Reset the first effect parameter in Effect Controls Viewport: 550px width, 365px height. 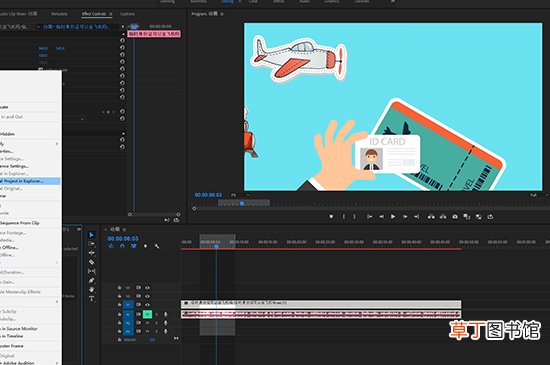click(122, 41)
